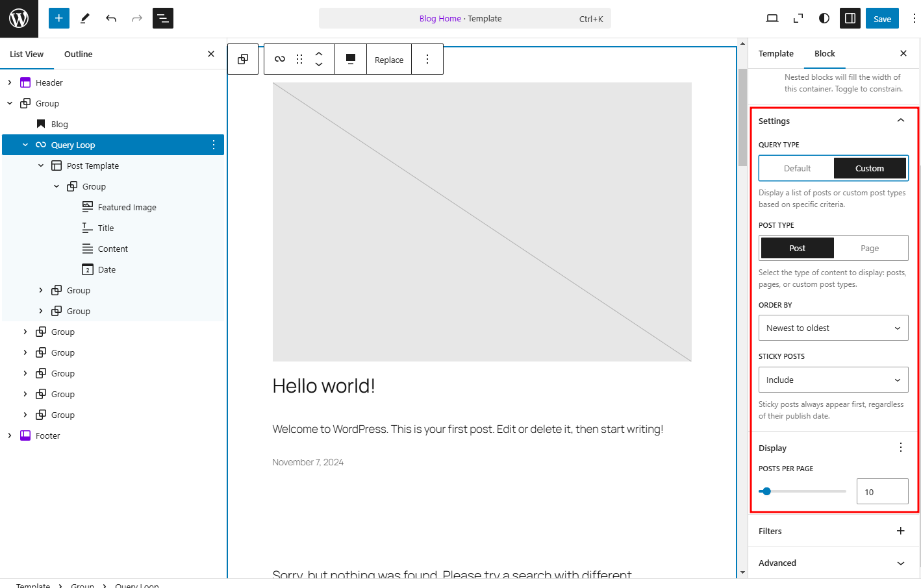Select the Featured Image item in List View
The image size is (921, 588).
tap(127, 206)
